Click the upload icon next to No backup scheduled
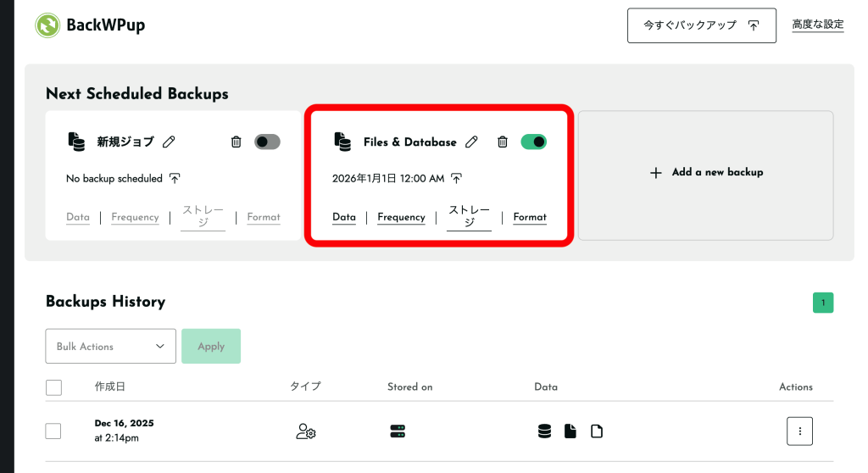The width and height of the screenshot is (868, 473). point(175,178)
